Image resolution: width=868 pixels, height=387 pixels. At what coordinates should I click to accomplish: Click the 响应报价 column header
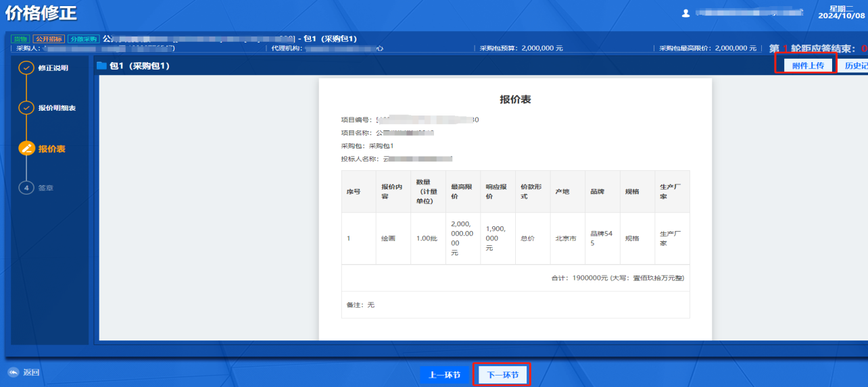tap(498, 192)
